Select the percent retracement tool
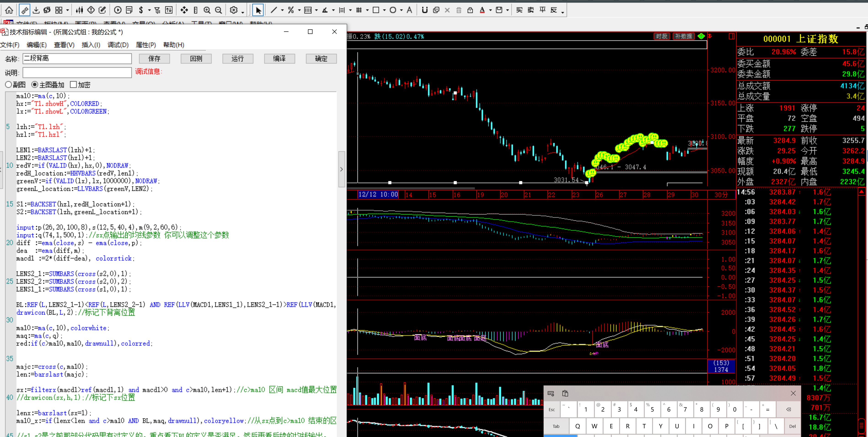This screenshot has height=437, width=868. (291, 10)
